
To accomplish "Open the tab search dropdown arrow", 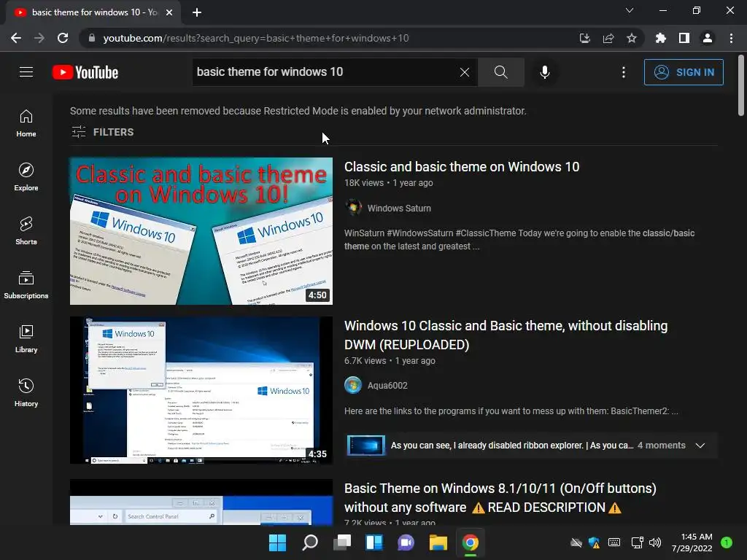I will click(629, 10).
